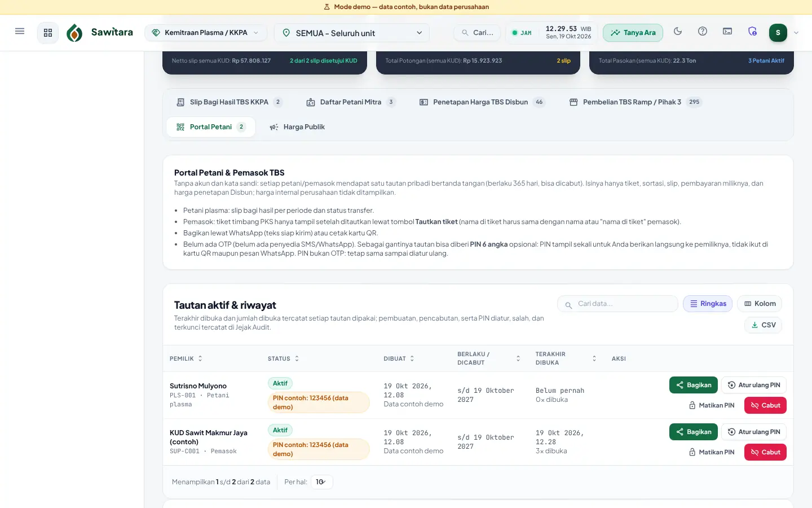Sort by BERLAKU / DICABUT column

pos(489,358)
